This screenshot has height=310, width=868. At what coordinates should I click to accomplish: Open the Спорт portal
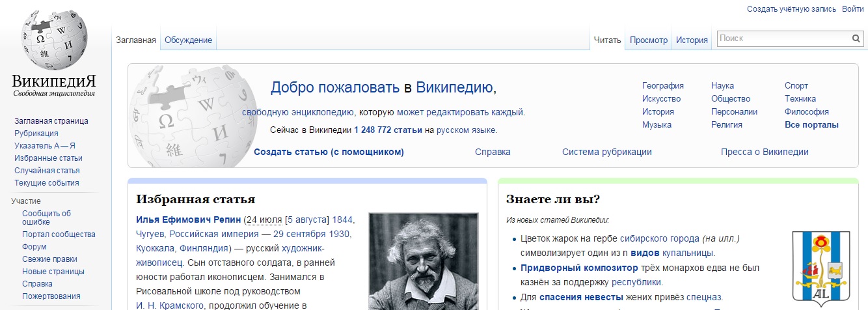tap(796, 86)
